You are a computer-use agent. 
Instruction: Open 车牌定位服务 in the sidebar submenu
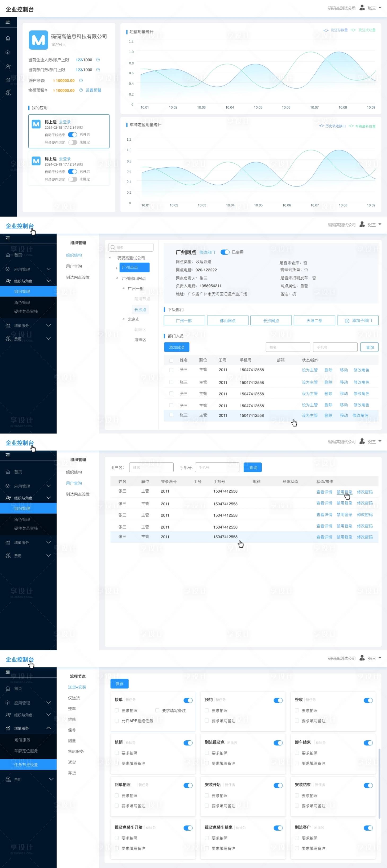[x=26, y=751]
